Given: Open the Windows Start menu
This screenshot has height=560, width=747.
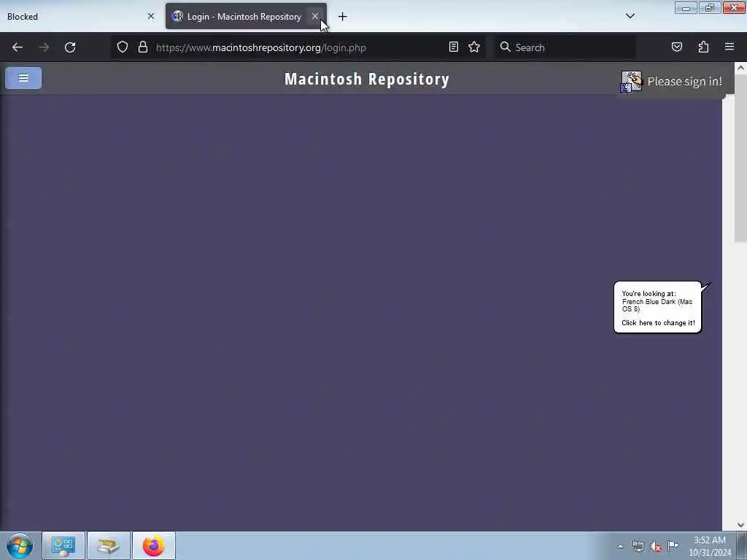Looking at the screenshot, I should point(20,545).
